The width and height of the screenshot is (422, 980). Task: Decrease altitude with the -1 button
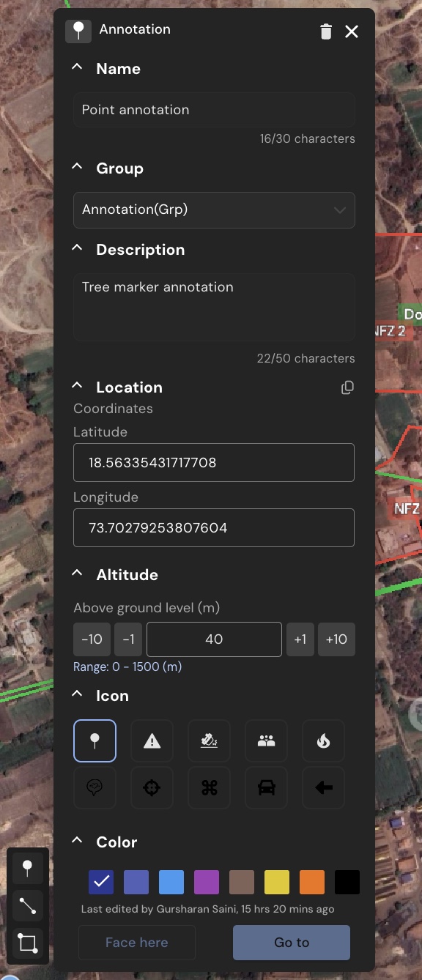128,639
